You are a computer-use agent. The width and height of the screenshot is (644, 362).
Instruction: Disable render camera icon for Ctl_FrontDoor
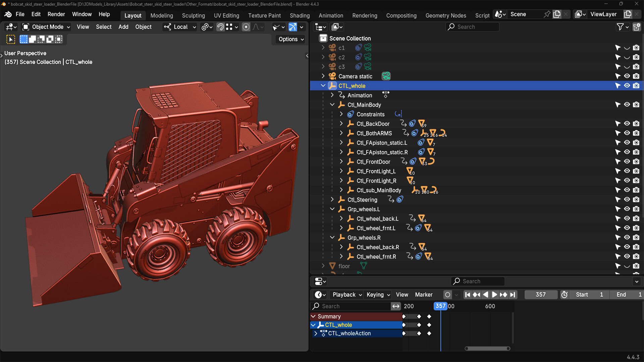(636, 162)
